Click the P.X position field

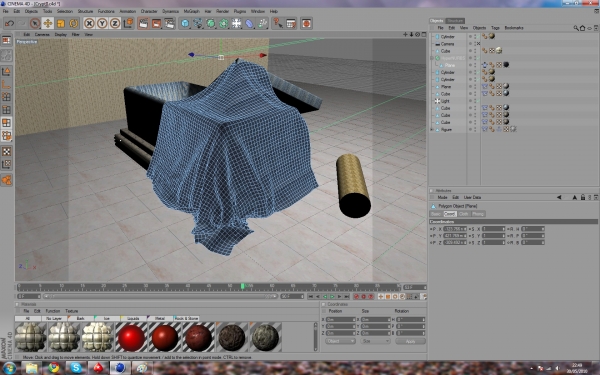455,229
